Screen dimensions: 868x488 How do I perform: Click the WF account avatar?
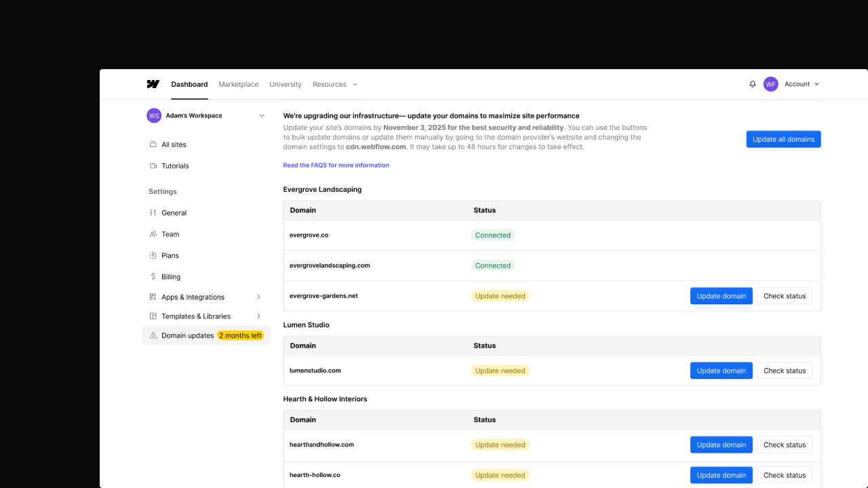(x=770, y=84)
